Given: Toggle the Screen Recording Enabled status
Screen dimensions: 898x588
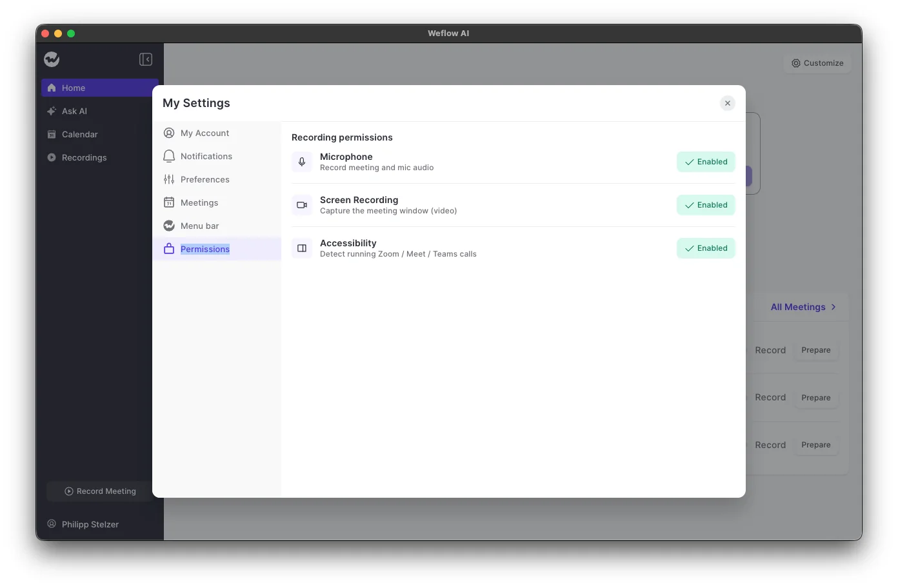Looking at the screenshot, I should click(x=706, y=205).
